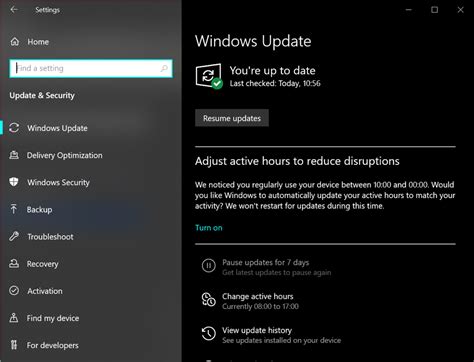474x362 pixels.
Task: Click the Turn on link
Action: (x=209, y=228)
